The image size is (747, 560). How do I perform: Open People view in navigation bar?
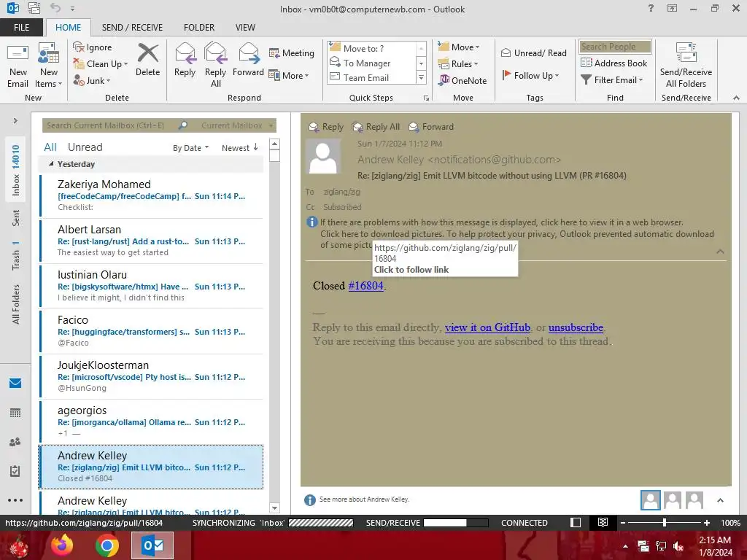point(15,442)
